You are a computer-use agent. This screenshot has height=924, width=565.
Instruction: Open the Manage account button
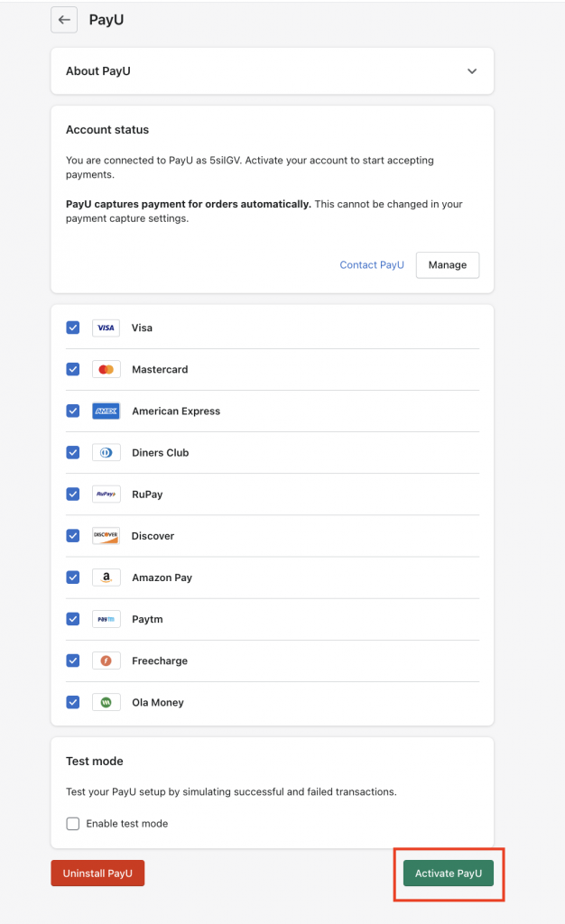[x=447, y=265]
